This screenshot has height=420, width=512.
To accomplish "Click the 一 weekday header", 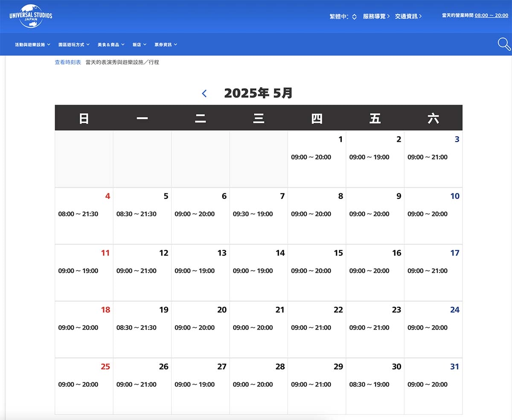I will [x=142, y=118].
